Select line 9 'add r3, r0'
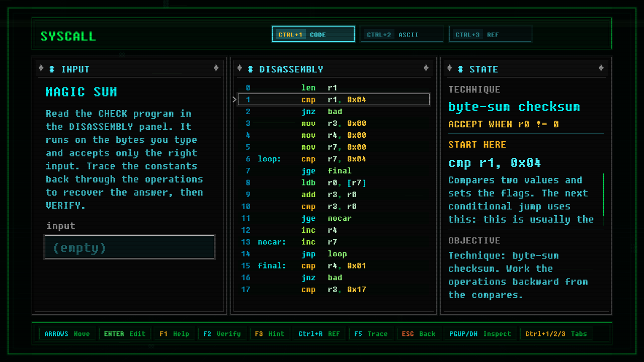Screen dimensions: 644x362 tap(334, 195)
